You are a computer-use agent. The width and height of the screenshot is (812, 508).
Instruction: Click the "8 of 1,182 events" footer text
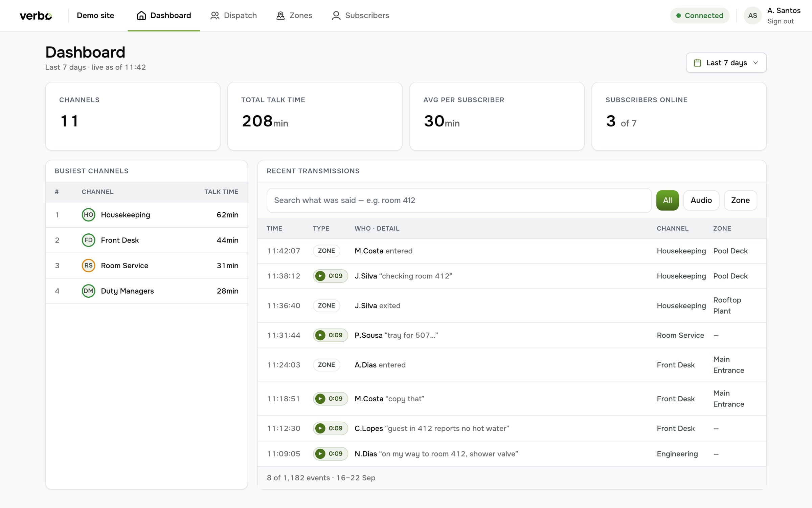(x=298, y=478)
